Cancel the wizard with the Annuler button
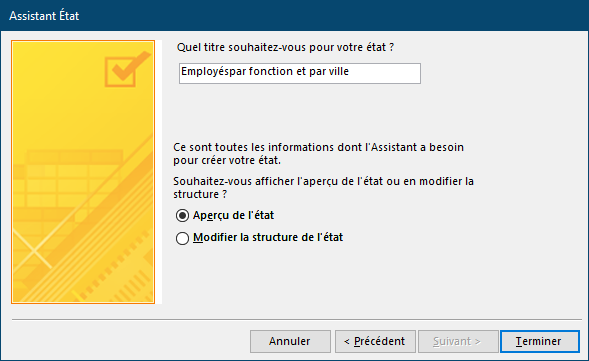The height and width of the screenshot is (361, 589). click(x=290, y=341)
